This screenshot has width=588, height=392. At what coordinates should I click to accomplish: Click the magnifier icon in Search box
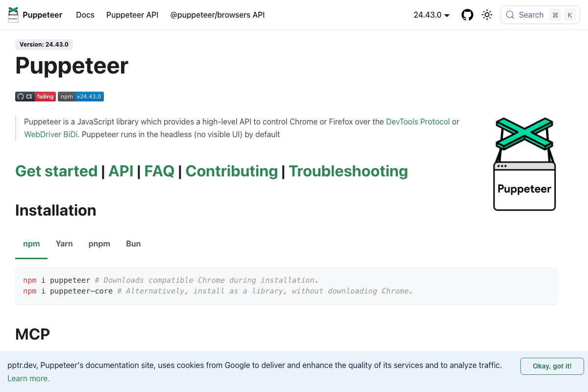pyautogui.click(x=510, y=15)
